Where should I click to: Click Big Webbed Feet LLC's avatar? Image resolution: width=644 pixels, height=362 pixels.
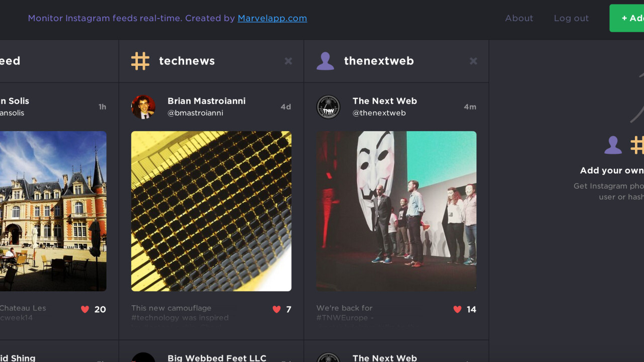[143, 357]
